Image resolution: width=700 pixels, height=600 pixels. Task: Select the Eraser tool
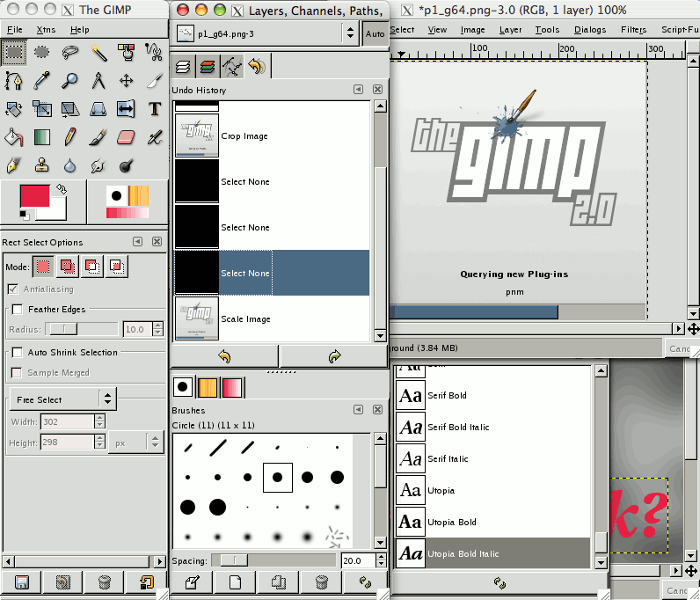click(127, 137)
